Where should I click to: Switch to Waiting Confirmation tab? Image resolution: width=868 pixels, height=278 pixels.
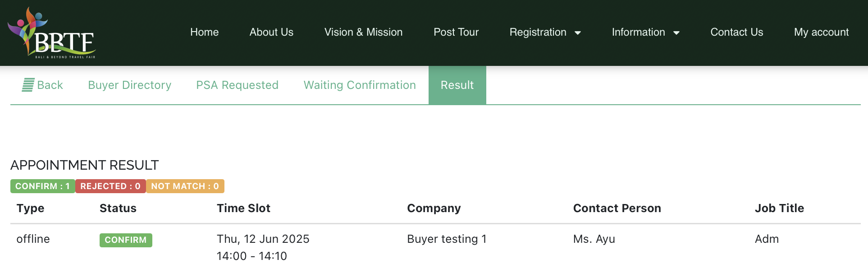(360, 85)
